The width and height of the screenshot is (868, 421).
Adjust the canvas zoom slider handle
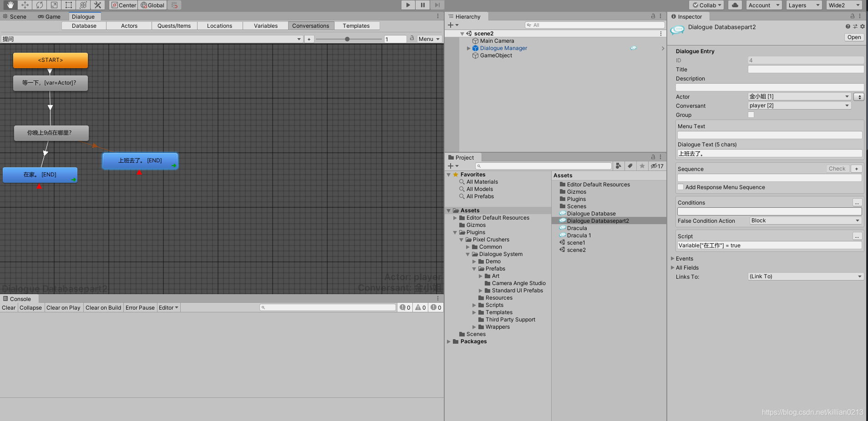click(347, 39)
